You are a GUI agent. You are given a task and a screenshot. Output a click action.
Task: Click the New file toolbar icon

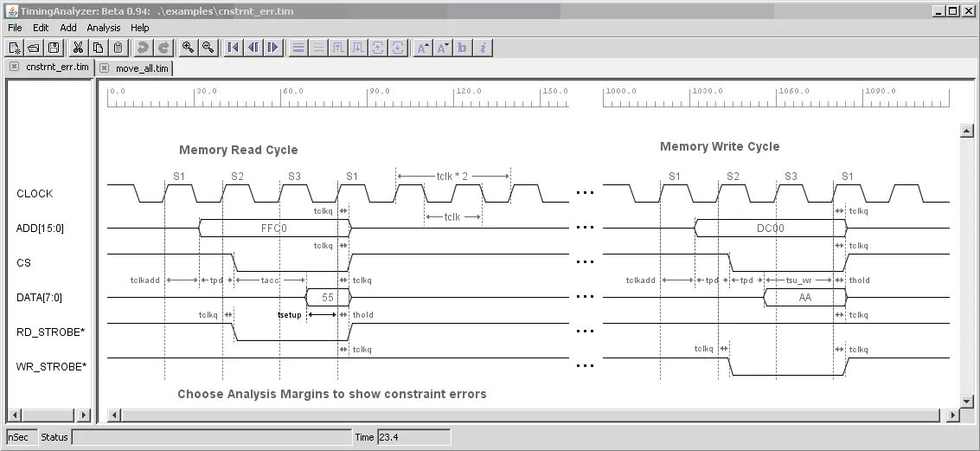pos(15,48)
